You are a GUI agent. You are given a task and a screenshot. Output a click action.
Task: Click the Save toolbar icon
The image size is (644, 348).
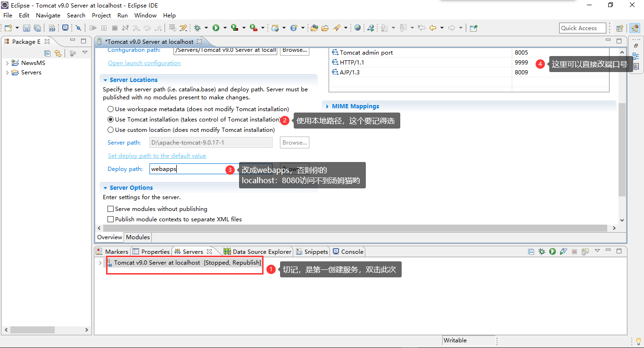[26, 28]
